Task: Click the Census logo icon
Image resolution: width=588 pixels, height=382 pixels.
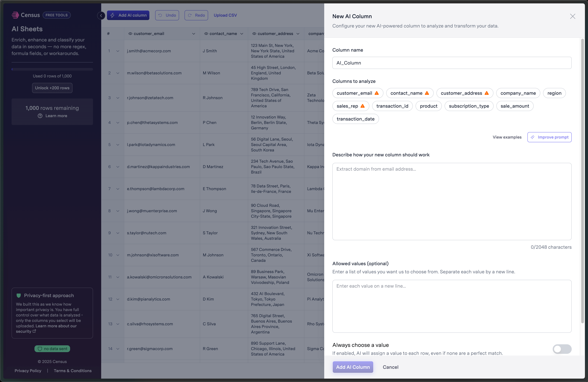Action: point(15,15)
